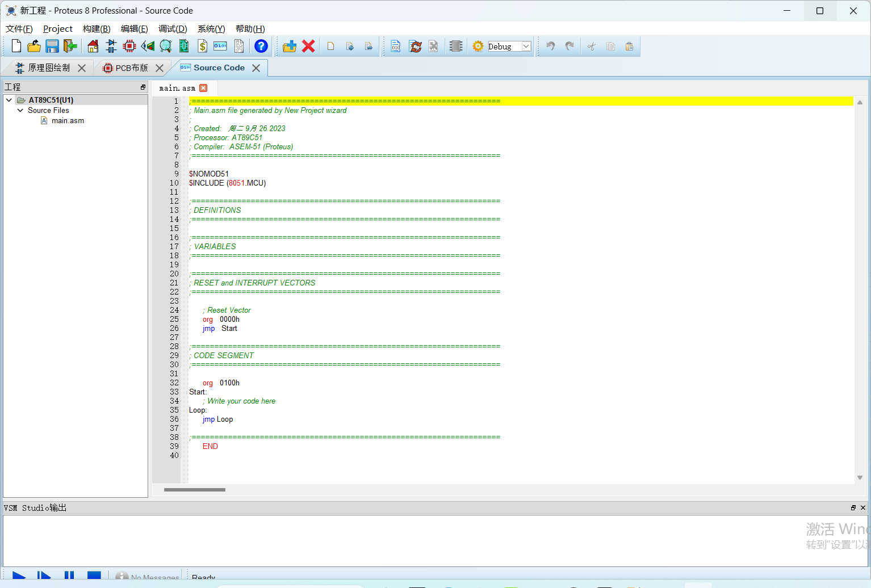Open the 系统(Y) menu
This screenshot has width=871, height=588.
pos(211,28)
